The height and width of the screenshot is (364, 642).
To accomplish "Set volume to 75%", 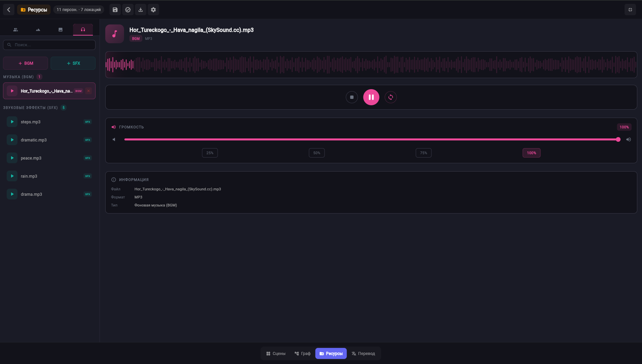I will [424, 153].
